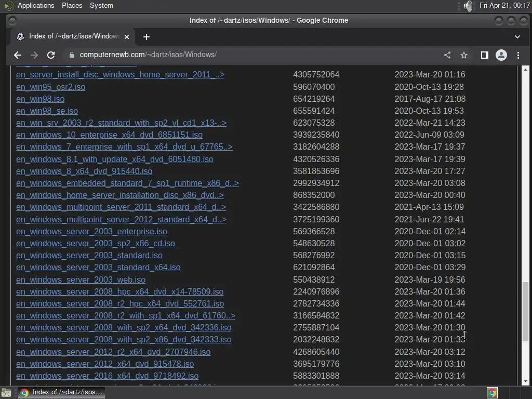Download server_2008_with_sp2_x86_dvd_342333.iso
The width and height of the screenshot is (532, 399).
(124, 340)
